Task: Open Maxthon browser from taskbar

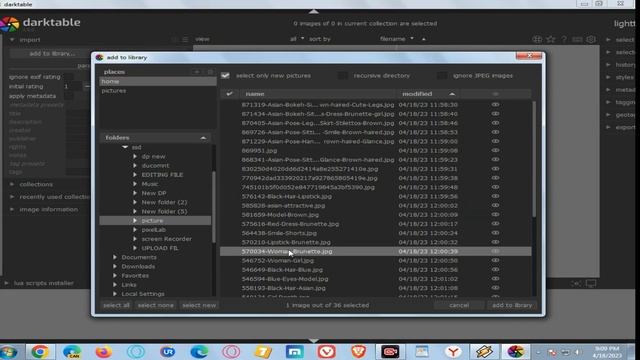Action: point(295,351)
